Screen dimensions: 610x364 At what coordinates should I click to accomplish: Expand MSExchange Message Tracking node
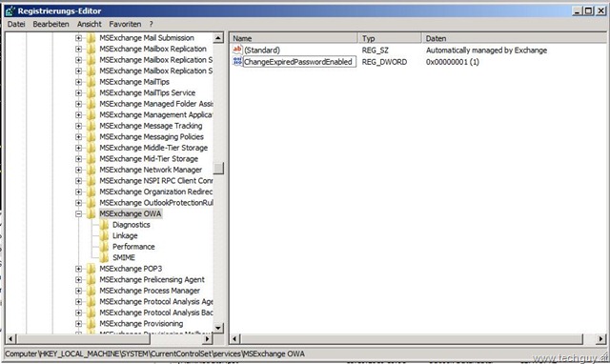(x=78, y=126)
